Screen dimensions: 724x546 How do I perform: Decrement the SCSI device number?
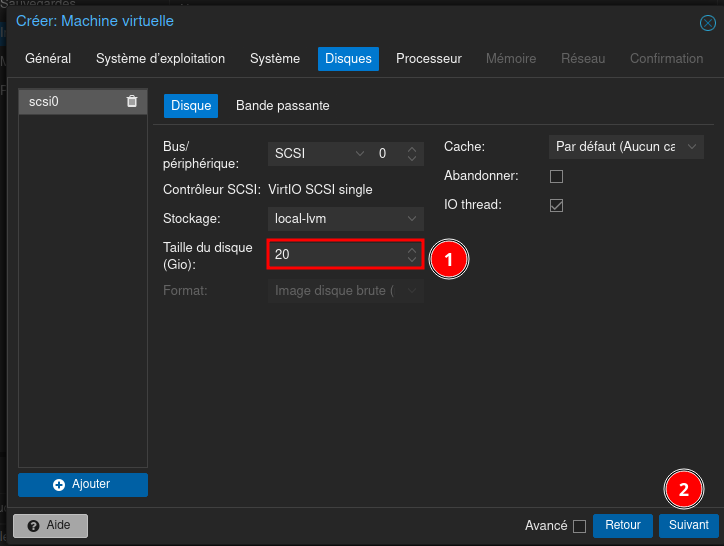click(x=411, y=158)
